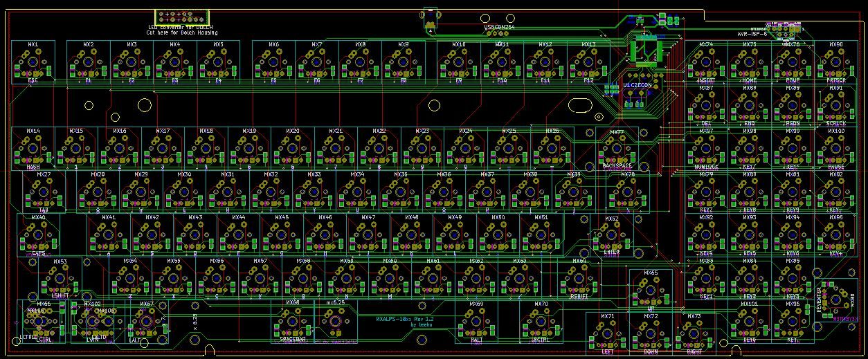Click the 'MXALPS-10xx Rev 1.2' board label
The image size is (868, 359).
pos(405,319)
